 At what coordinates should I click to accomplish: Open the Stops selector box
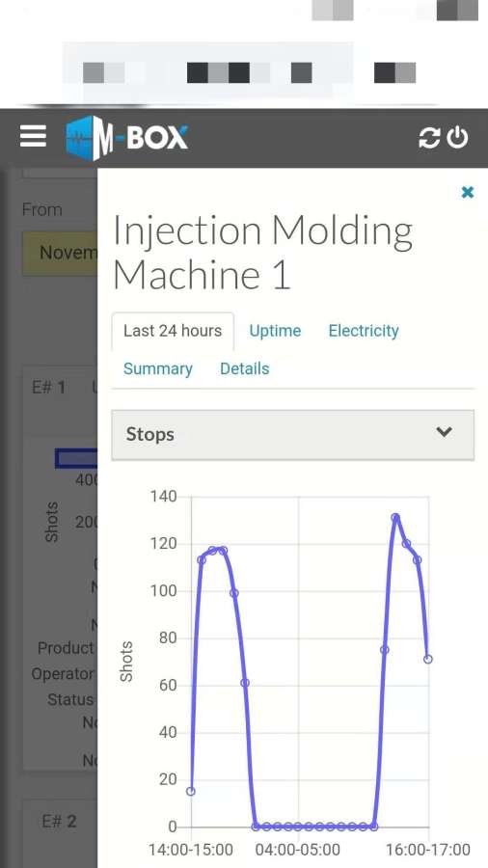point(292,435)
